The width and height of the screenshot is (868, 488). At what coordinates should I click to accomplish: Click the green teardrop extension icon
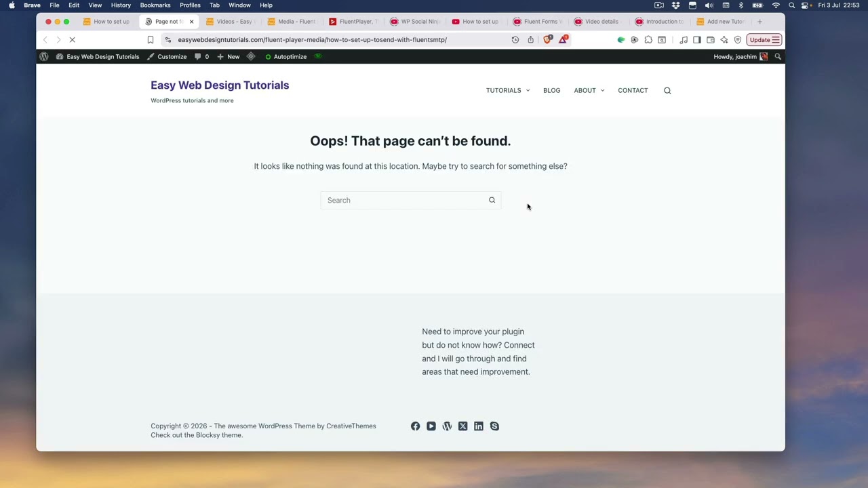pos(621,40)
